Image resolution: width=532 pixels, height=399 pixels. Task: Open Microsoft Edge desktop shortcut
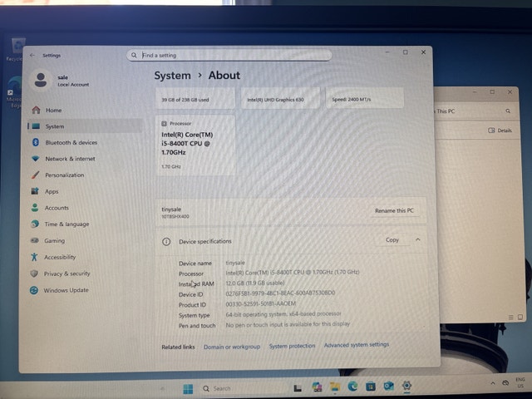(x=14, y=91)
